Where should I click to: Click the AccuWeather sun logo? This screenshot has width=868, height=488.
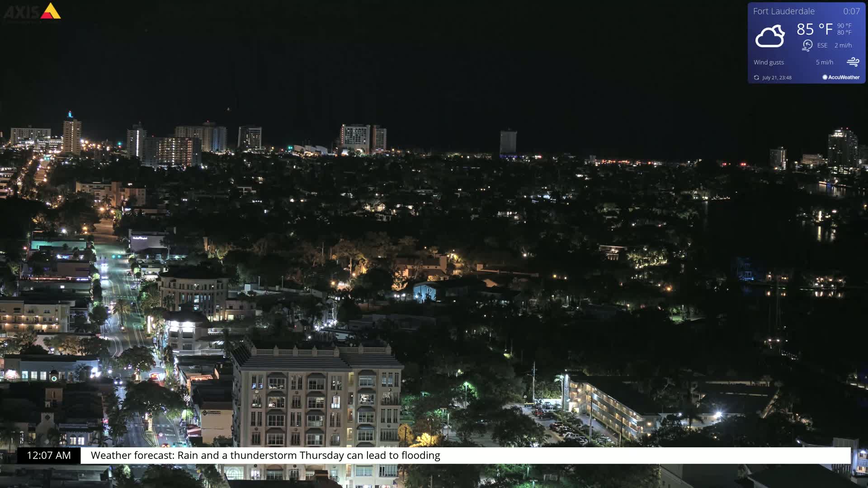pyautogui.click(x=825, y=77)
